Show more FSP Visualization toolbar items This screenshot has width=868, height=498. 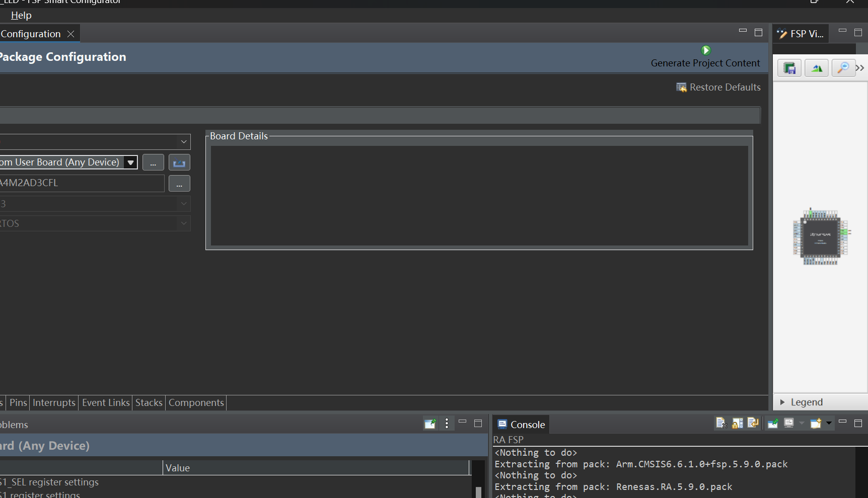click(860, 68)
